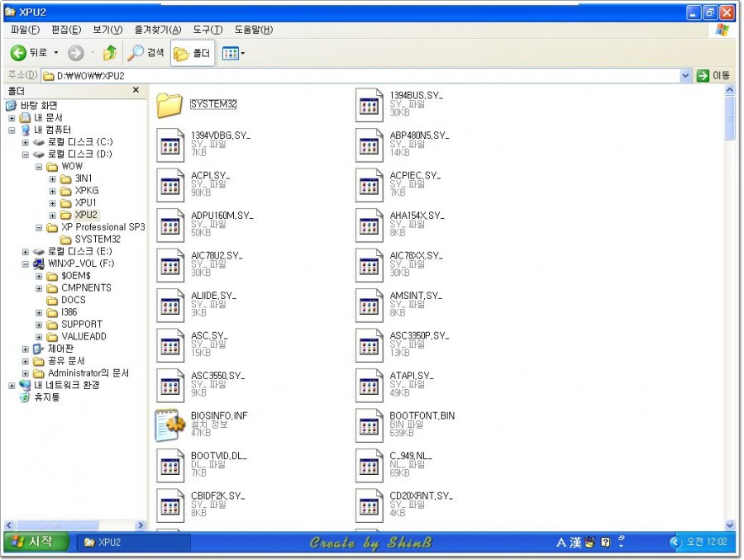Collapse 로컬 디스크 (D:) node

25,154
